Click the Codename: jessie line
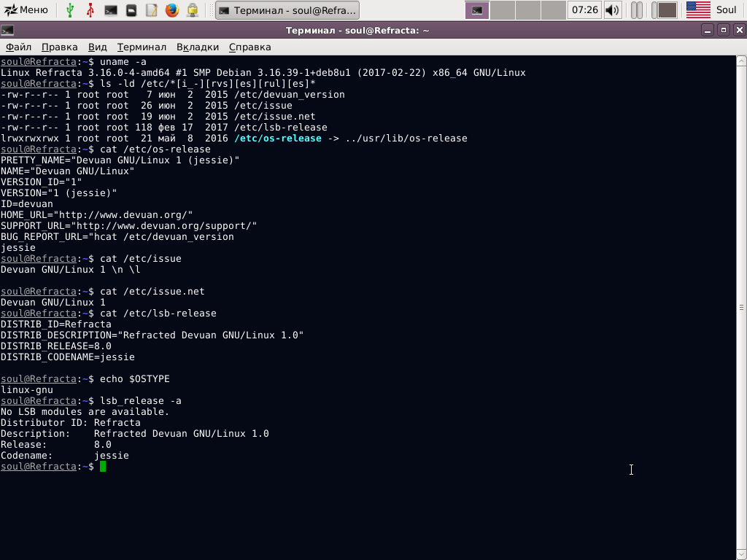Viewport: 747px width, 560px height. 65,456
